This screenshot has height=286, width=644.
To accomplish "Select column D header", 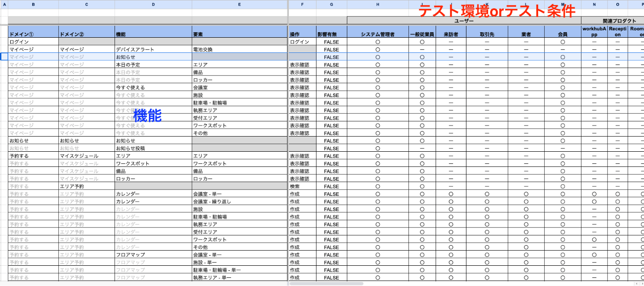I will point(153,4).
